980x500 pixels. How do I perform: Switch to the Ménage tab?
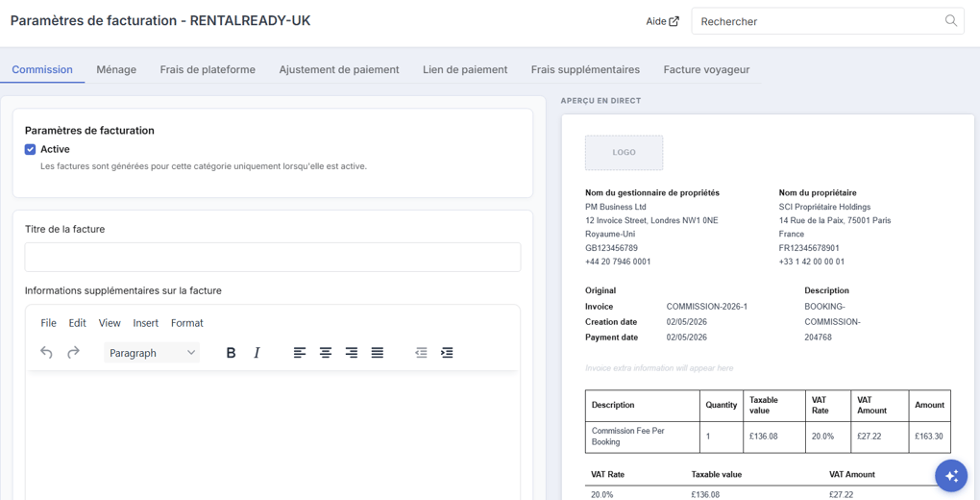(x=116, y=69)
